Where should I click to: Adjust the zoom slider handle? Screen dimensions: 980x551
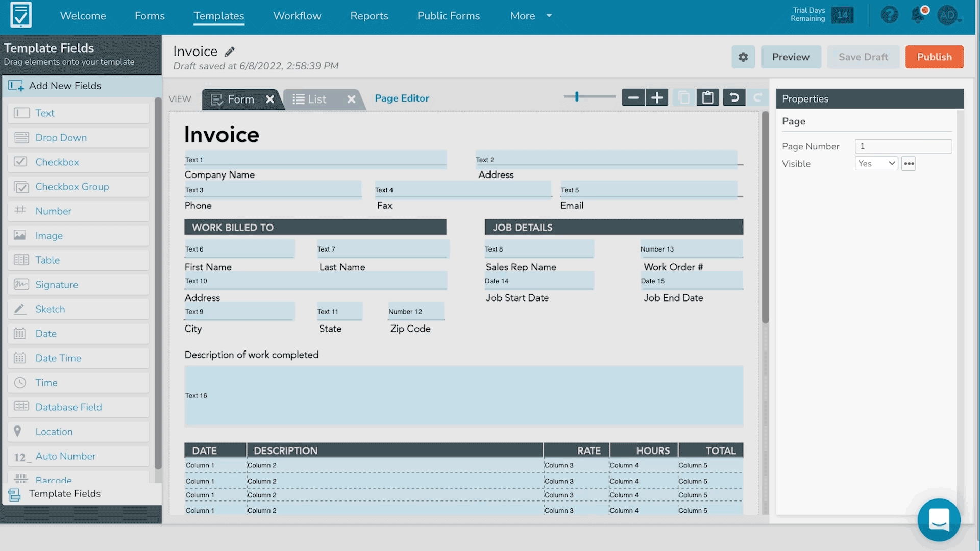[x=577, y=96]
